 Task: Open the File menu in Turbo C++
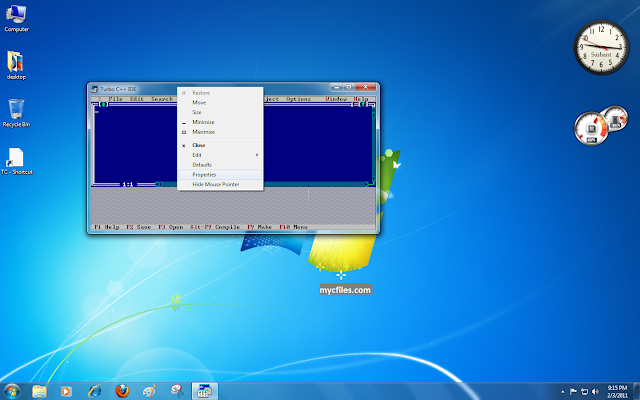[x=115, y=99]
